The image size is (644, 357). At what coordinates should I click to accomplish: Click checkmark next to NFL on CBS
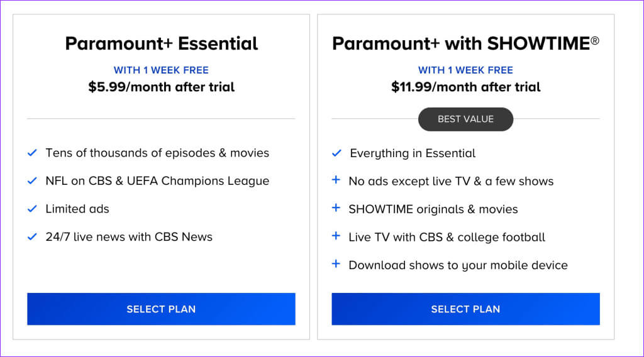tap(32, 181)
